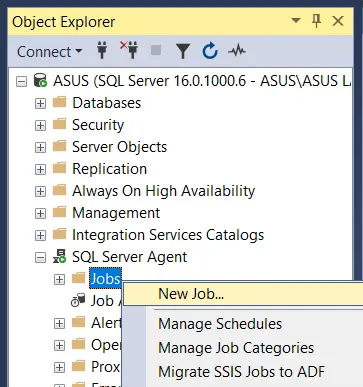Image resolution: width=363 pixels, height=387 pixels.
Task: Click the Connect Object Explorer plug icon
Action: pos(102,51)
